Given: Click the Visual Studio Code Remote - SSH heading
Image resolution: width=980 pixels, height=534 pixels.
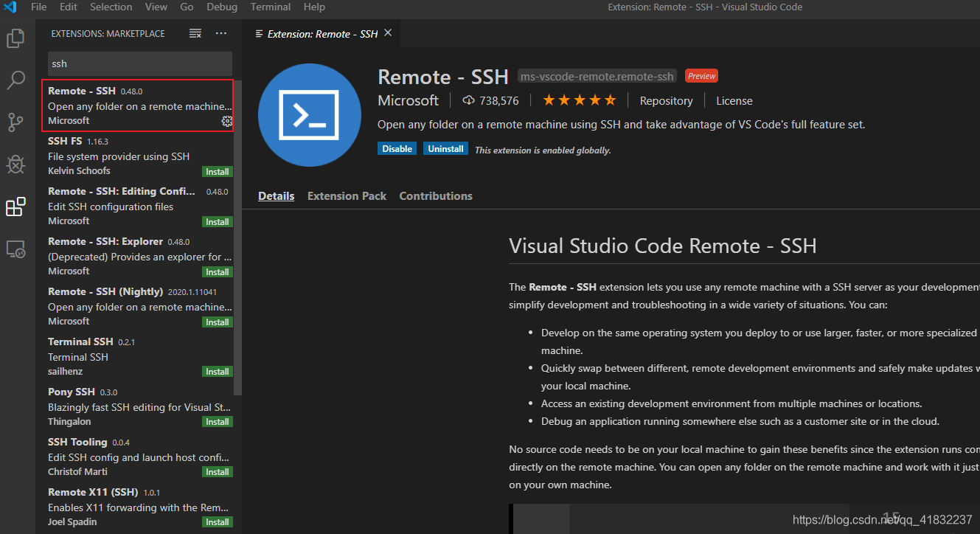Looking at the screenshot, I should (x=663, y=246).
